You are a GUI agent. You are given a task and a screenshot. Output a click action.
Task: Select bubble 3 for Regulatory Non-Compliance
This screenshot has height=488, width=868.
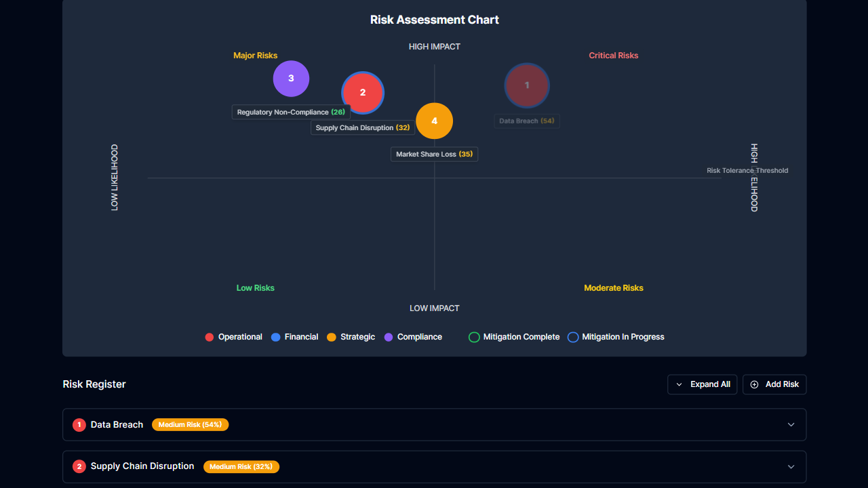(x=291, y=78)
